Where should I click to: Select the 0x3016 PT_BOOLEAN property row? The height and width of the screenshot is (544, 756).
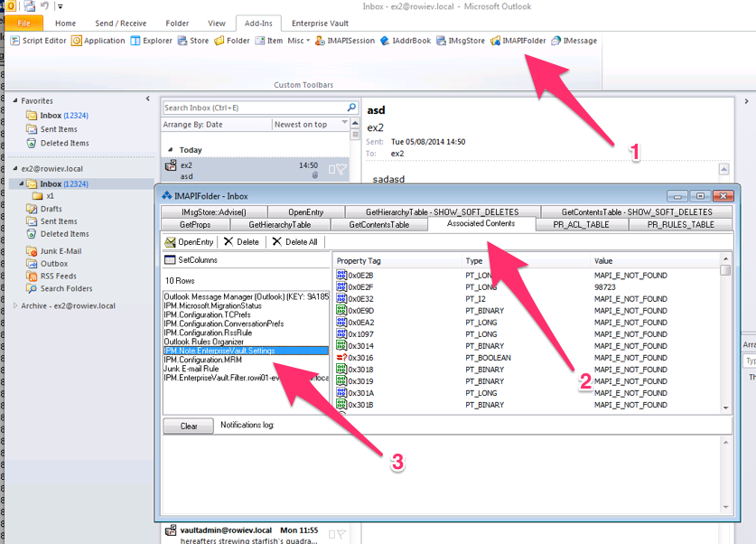528,358
